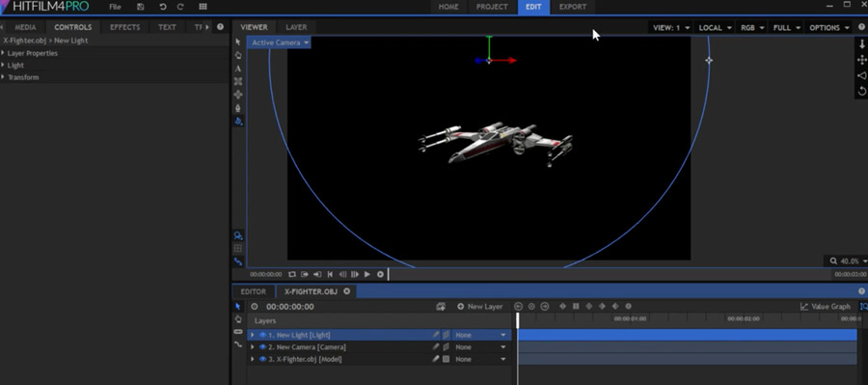Set the out point in viewer

tap(317, 274)
